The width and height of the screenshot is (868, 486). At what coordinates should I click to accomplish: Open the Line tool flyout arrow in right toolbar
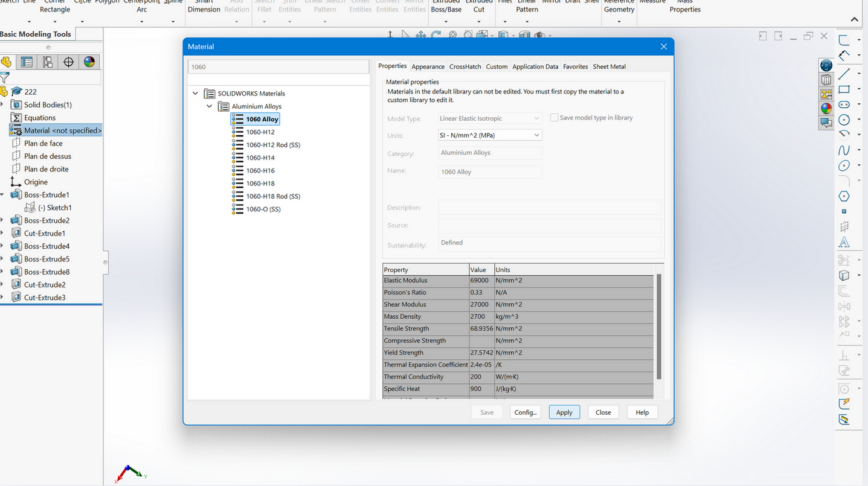(859, 73)
